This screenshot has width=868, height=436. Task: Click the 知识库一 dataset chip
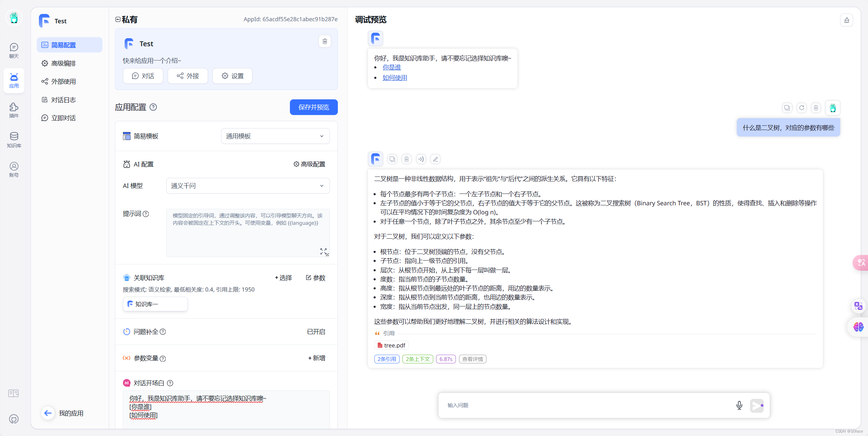point(155,304)
